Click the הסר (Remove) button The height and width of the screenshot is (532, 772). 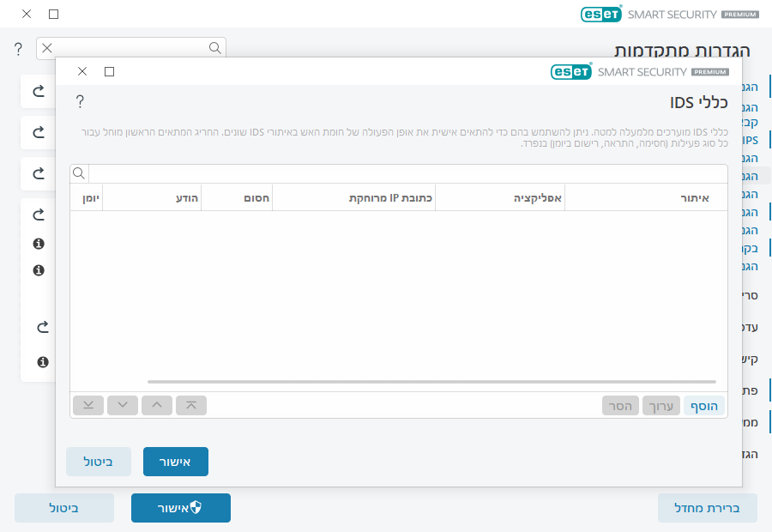click(x=620, y=406)
